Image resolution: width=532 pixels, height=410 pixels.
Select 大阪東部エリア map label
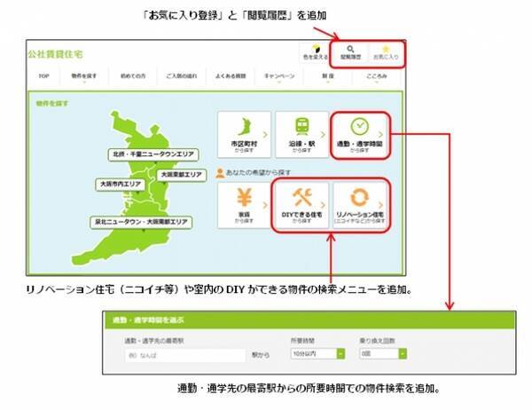pyautogui.click(x=181, y=175)
